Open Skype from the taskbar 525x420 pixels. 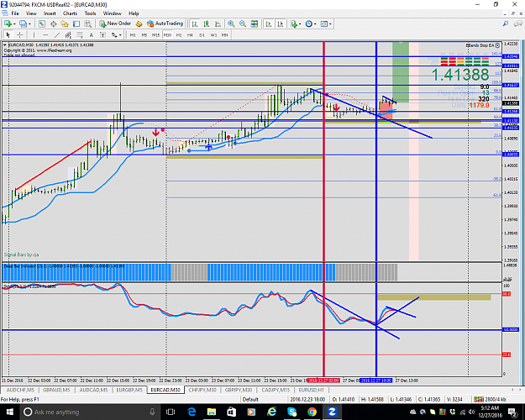click(x=291, y=412)
